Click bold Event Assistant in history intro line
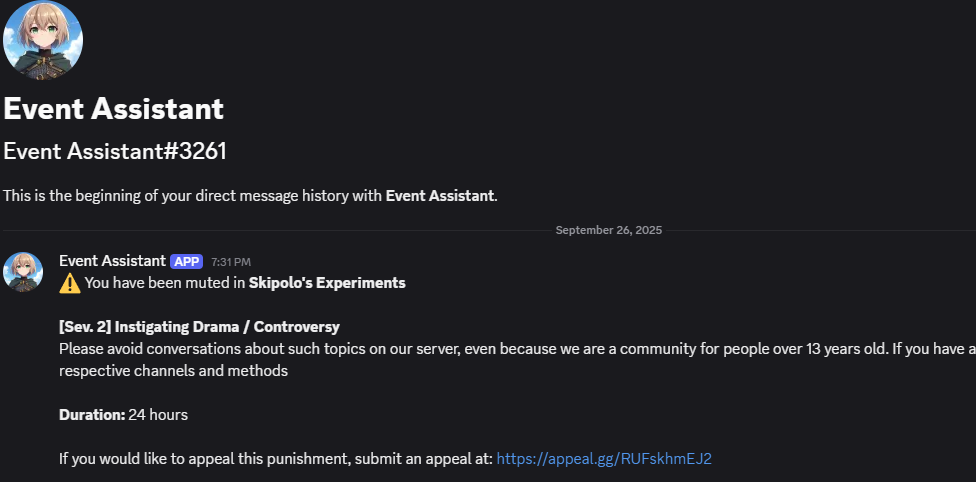The height and width of the screenshot is (482, 976). click(440, 196)
